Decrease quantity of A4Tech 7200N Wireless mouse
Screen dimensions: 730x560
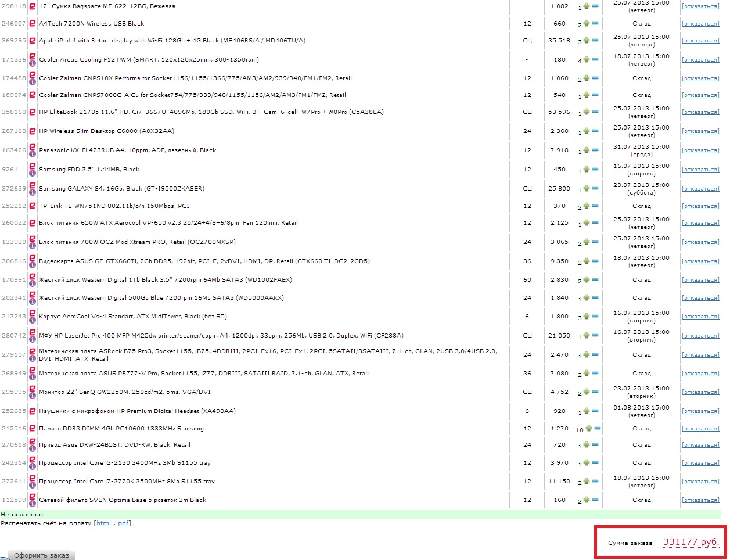[595, 24]
